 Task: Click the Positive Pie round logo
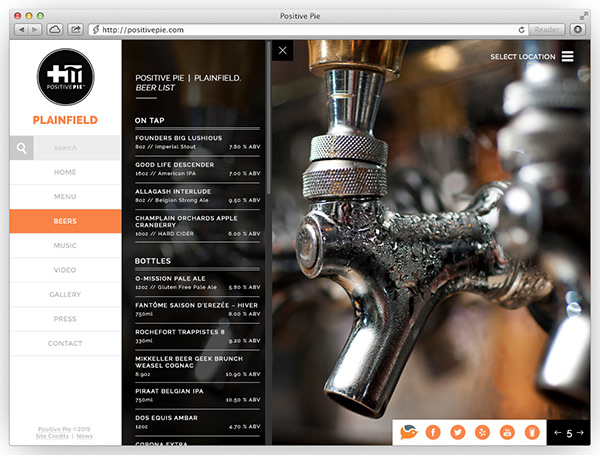65,77
